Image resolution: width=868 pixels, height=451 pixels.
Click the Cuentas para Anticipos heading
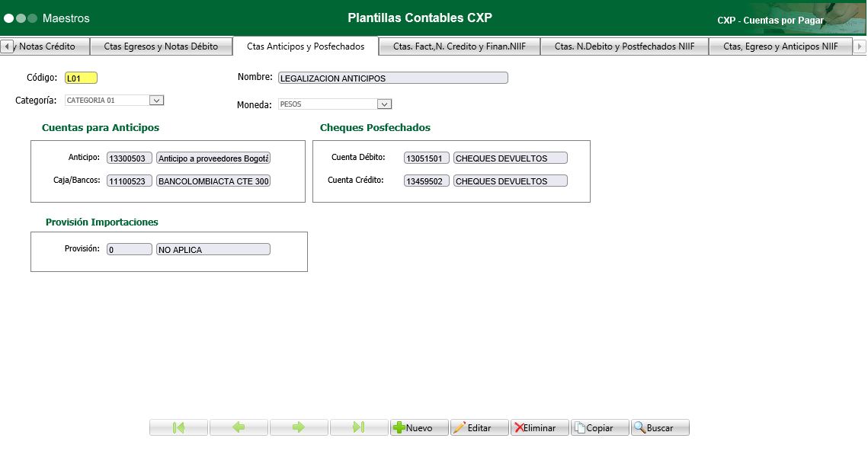(100, 128)
